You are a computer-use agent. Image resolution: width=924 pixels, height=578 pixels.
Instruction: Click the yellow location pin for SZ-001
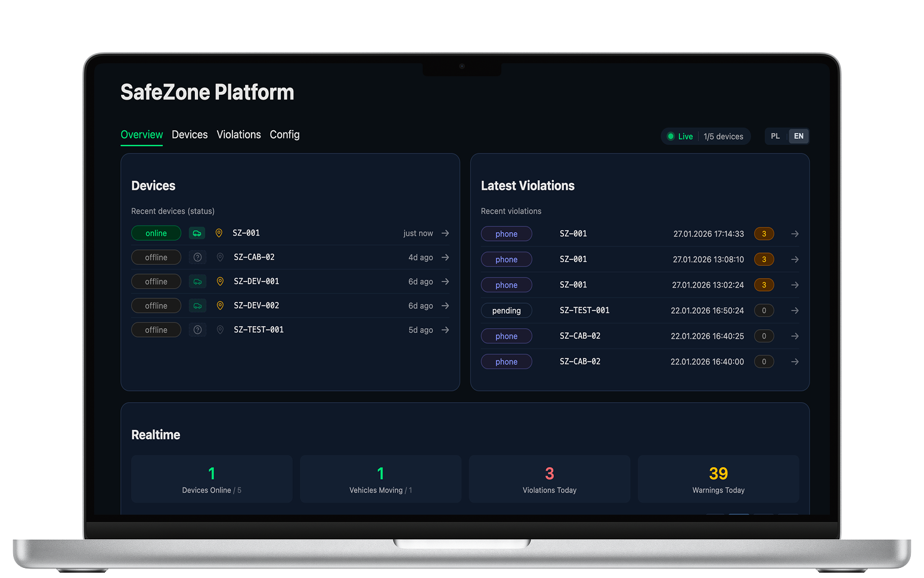[x=220, y=233]
